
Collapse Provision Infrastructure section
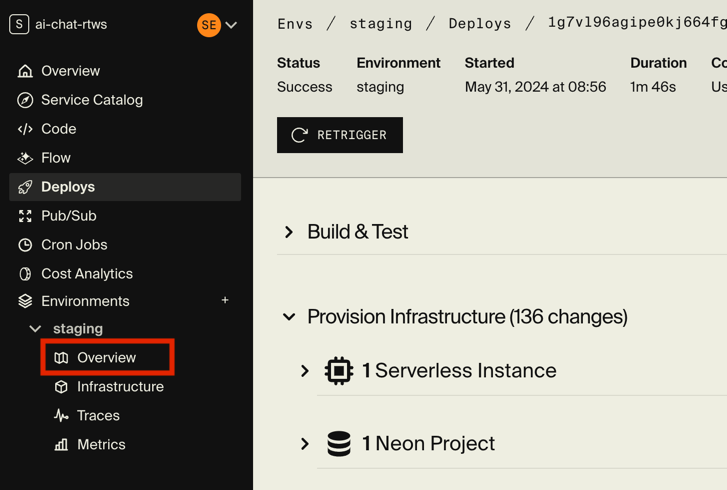point(289,317)
